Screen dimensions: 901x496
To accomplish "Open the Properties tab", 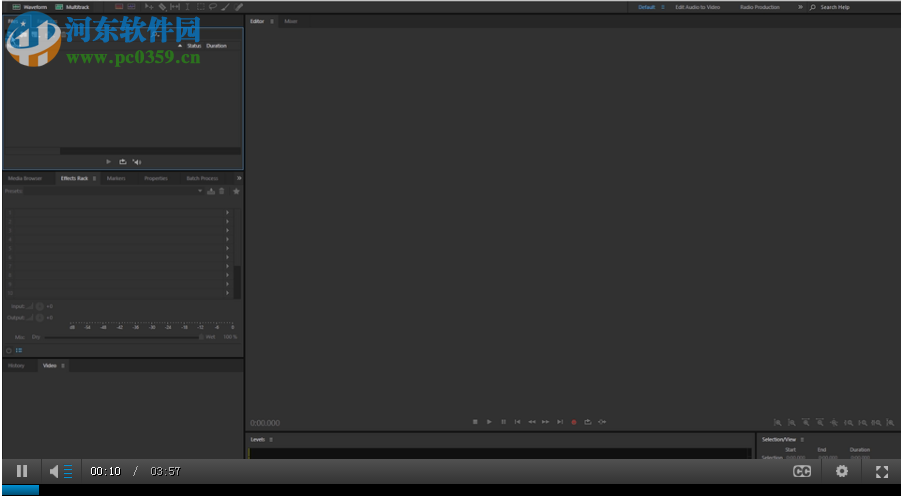I will pyautogui.click(x=156, y=178).
